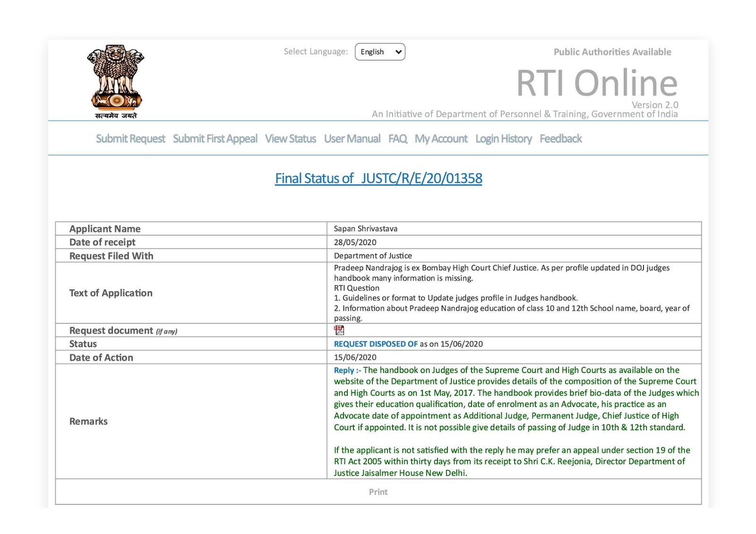Screen dimensions: 756x534
Task: Click the Request document label
Action: click(x=123, y=331)
